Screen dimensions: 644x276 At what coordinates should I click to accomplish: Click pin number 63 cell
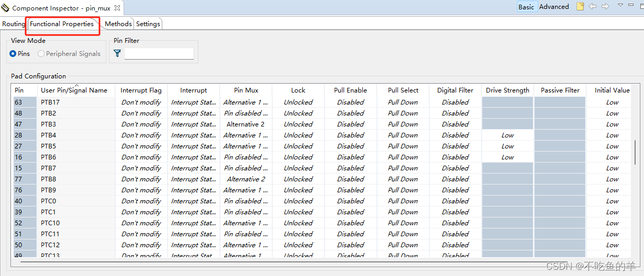(x=25, y=102)
